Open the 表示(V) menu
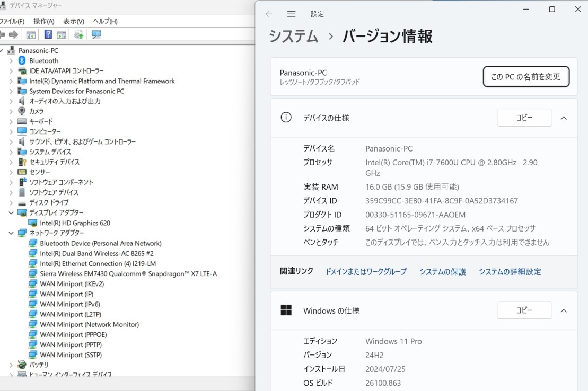Image resolution: width=588 pixels, height=391 pixels. tap(74, 21)
